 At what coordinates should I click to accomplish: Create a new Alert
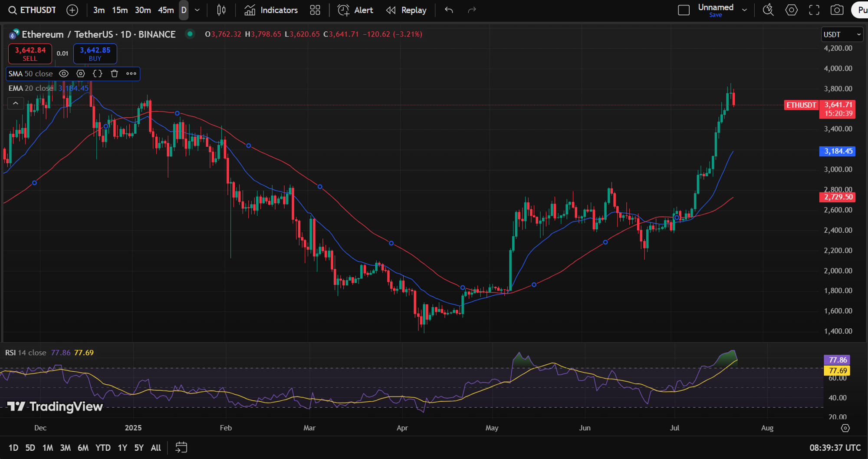coord(355,10)
